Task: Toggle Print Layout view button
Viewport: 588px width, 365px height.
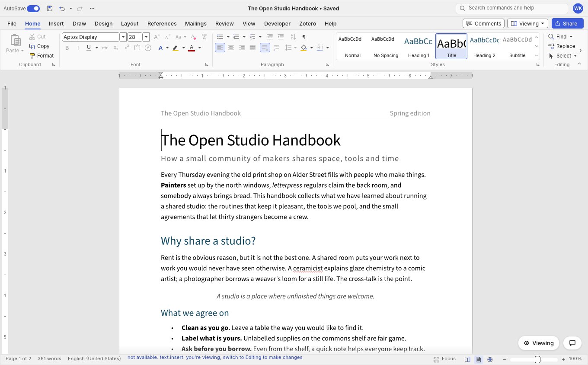Action: (479, 359)
